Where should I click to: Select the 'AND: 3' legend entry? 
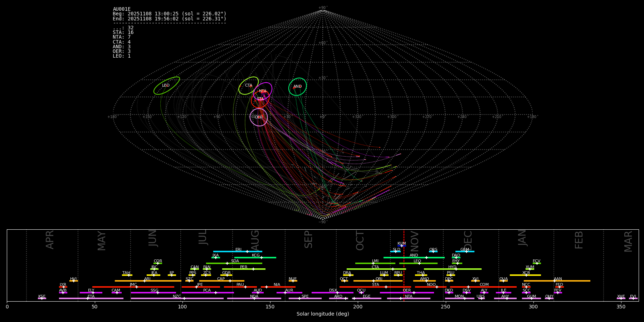[122, 47]
